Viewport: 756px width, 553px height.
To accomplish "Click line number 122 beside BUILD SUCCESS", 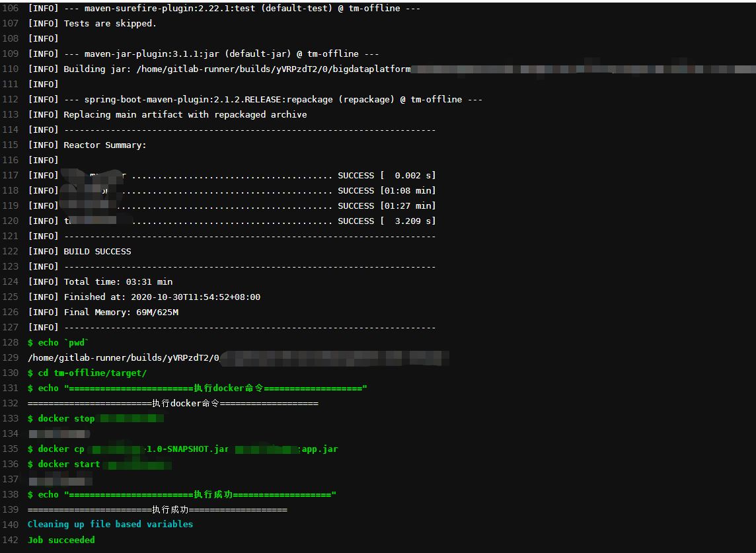I will click(11, 251).
